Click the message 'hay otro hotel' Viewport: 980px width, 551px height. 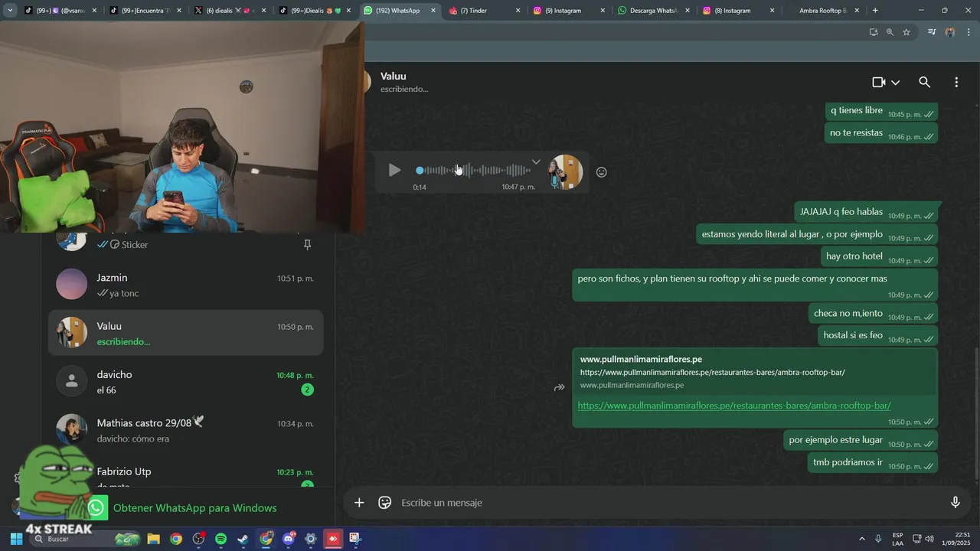click(x=854, y=256)
